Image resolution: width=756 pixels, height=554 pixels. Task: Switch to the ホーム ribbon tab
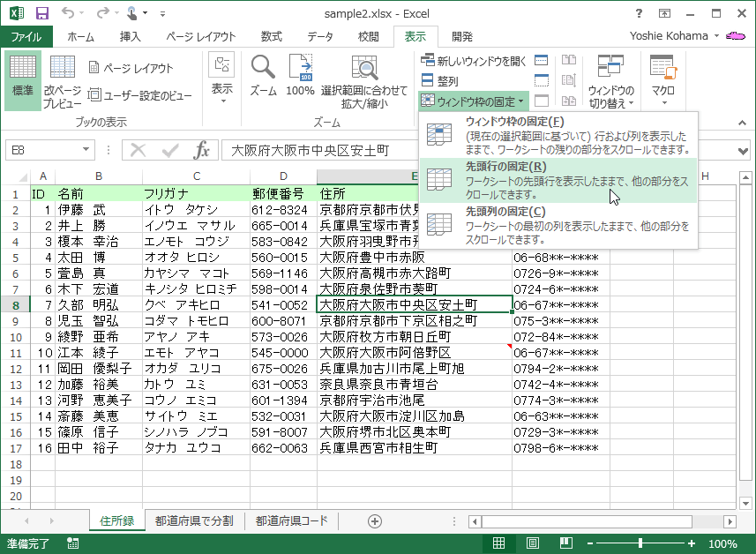pos(81,36)
